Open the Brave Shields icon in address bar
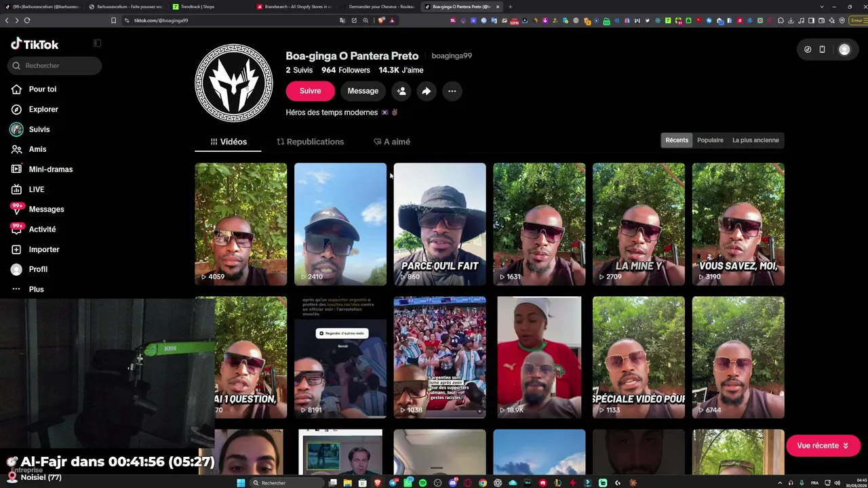868x488 pixels. pos(382,20)
